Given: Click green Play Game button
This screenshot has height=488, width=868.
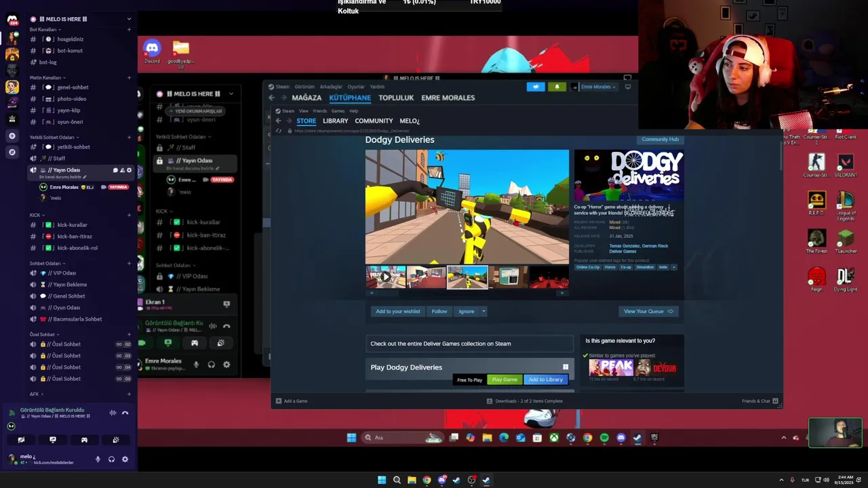Looking at the screenshot, I should [x=505, y=380].
